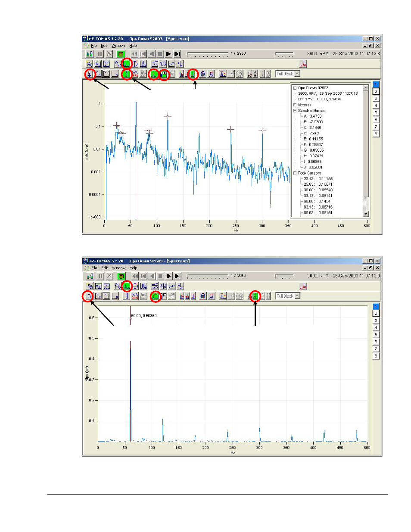The image size is (411, 532).
Task: Expand Note(s) tree node
Action: (295, 105)
